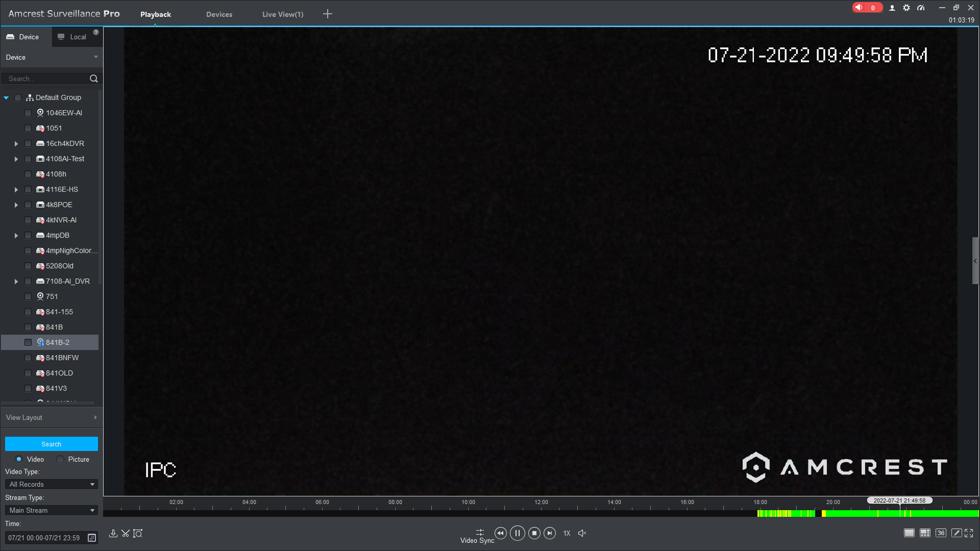980x551 pixels.
Task: Select the Picture radio button
Action: point(60,459)
